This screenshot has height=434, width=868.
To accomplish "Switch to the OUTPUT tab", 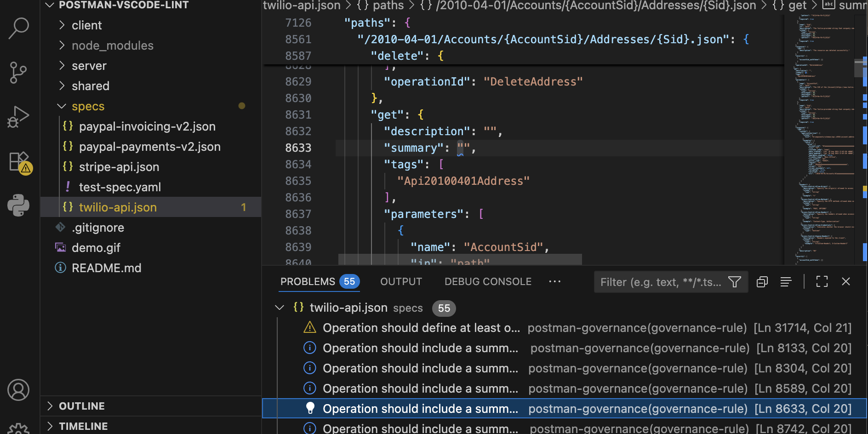I will click(x=400, y=281).
